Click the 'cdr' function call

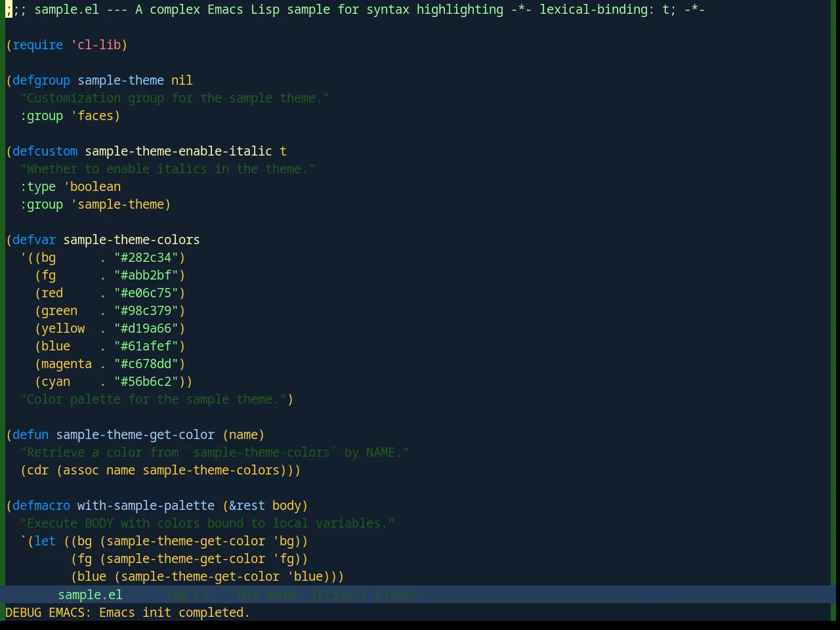[38, 470]
